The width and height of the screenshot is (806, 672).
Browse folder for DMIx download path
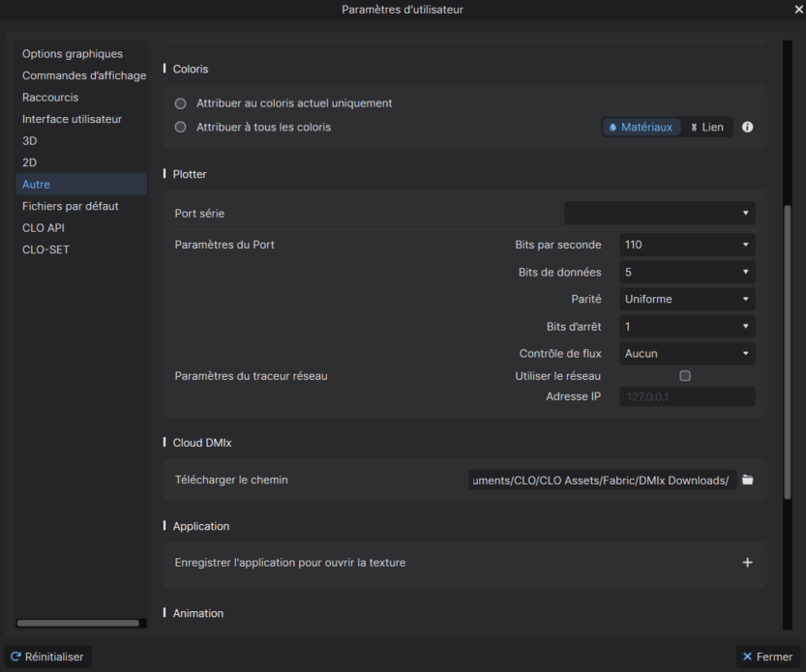pyautogui.click(x=748, y=480)
